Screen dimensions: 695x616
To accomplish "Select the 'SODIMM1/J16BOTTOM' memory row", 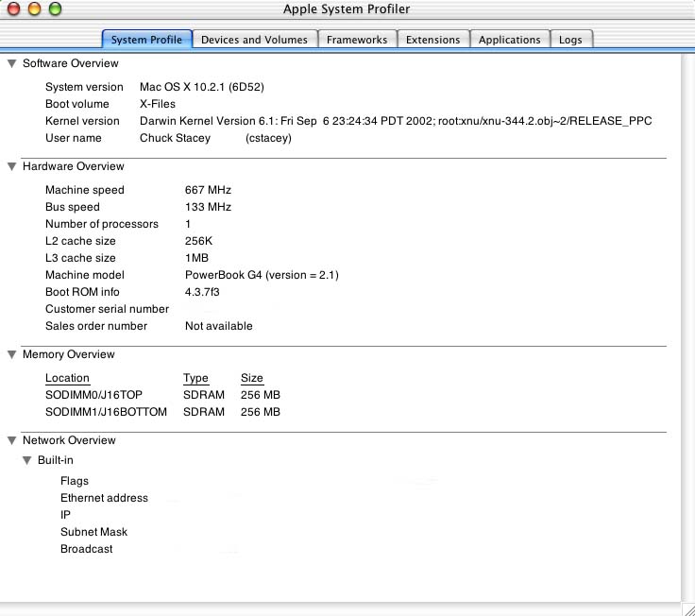I will tap(162, 412).
